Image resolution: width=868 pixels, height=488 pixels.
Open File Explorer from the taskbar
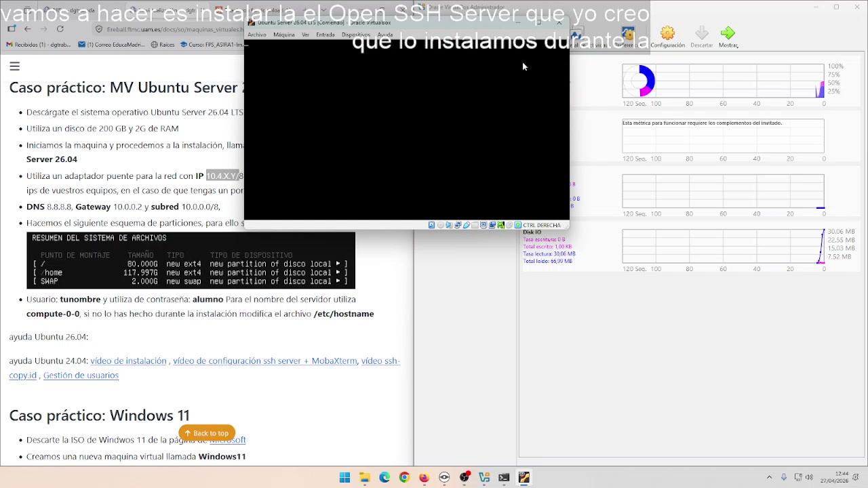[365, 477]
